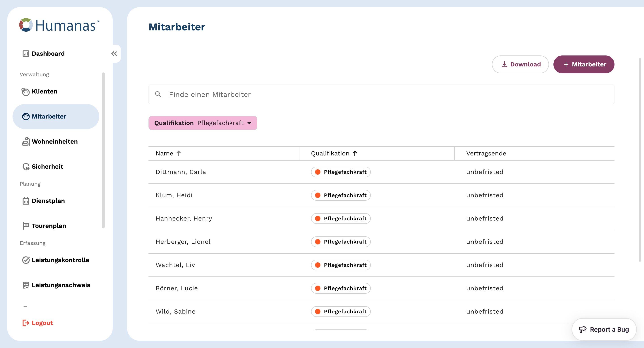The image size is (644, 348).
Task: Click the Tourenplan flag icon
Action: tap(26, 226)
